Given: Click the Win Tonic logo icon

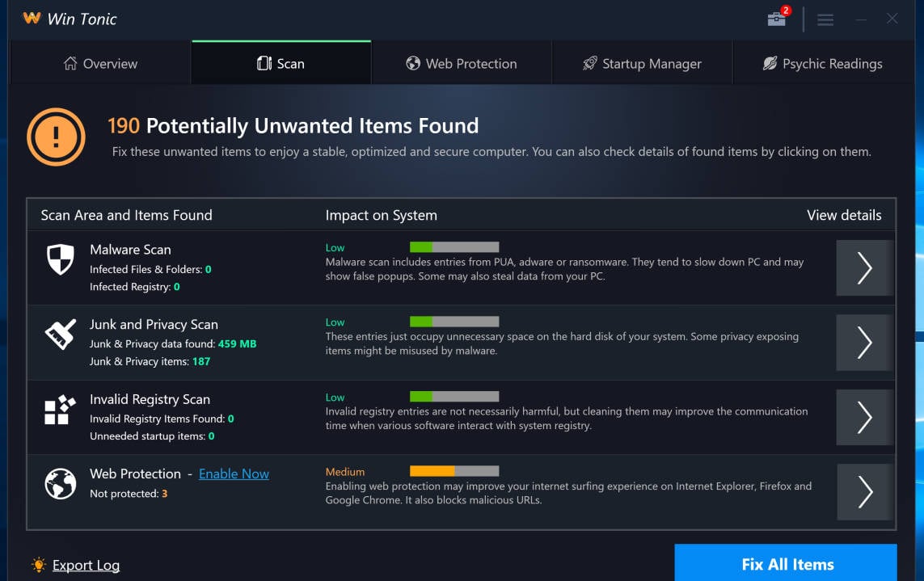Looking at the screenshot, I should 32,19.
